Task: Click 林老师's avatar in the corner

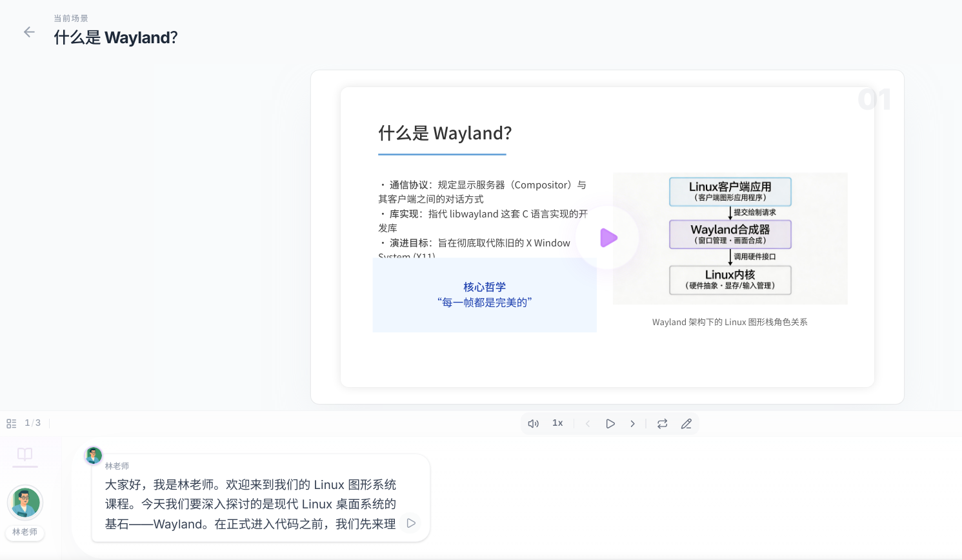Action: [25, 503]
